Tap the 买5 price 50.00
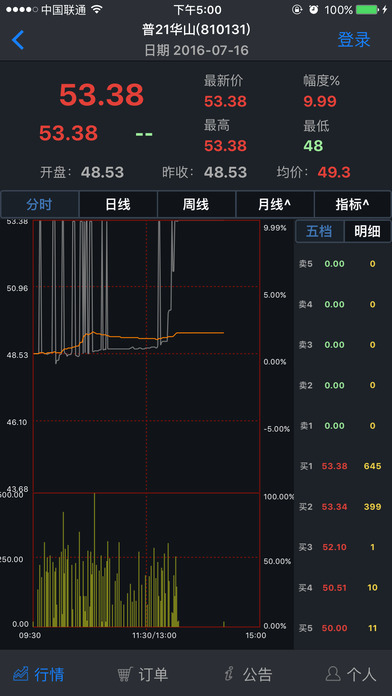 [334, 628]
